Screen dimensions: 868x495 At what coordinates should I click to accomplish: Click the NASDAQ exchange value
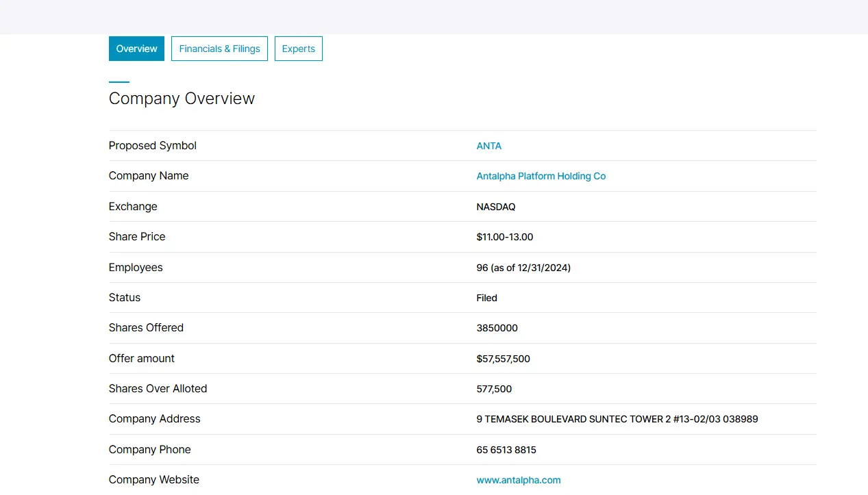[495, 207]
